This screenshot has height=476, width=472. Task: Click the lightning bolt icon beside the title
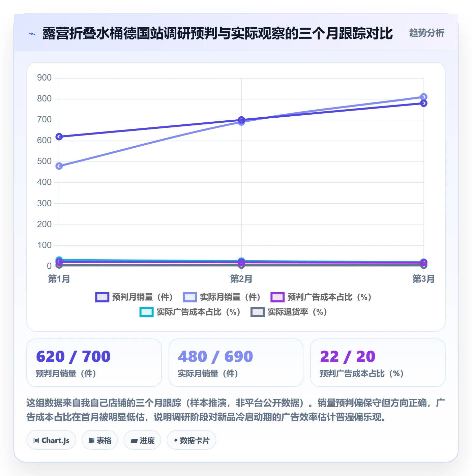[x=32, y=34]
